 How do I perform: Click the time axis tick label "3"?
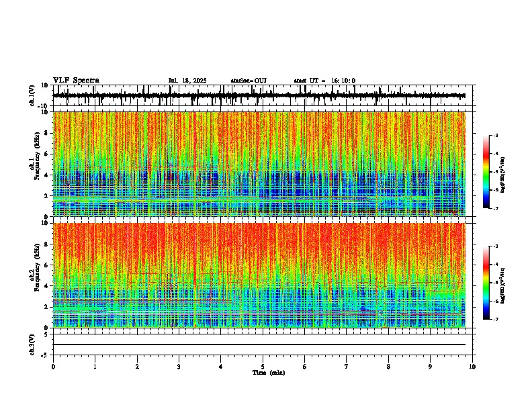[179, 367]
